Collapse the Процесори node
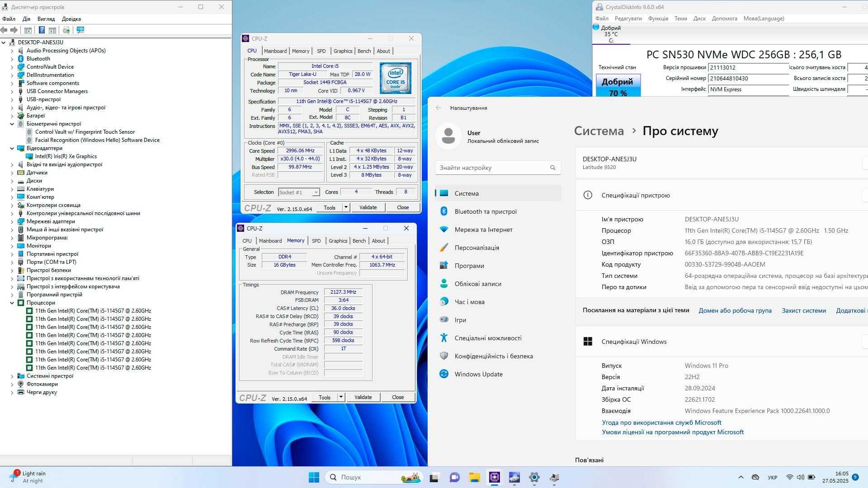The image size is (868, 488). (12, 303)
